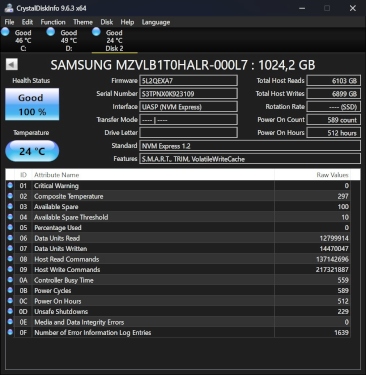Click status dot for Power On Hours row 0C
Image resolution: width=366 pixels, height=375 pixels.
(10, 301)
